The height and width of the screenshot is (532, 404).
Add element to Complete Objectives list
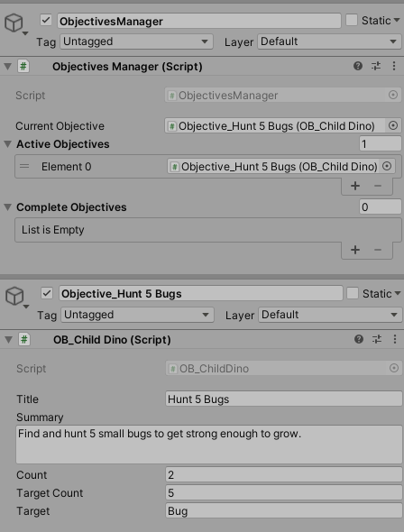click(355, 250)
